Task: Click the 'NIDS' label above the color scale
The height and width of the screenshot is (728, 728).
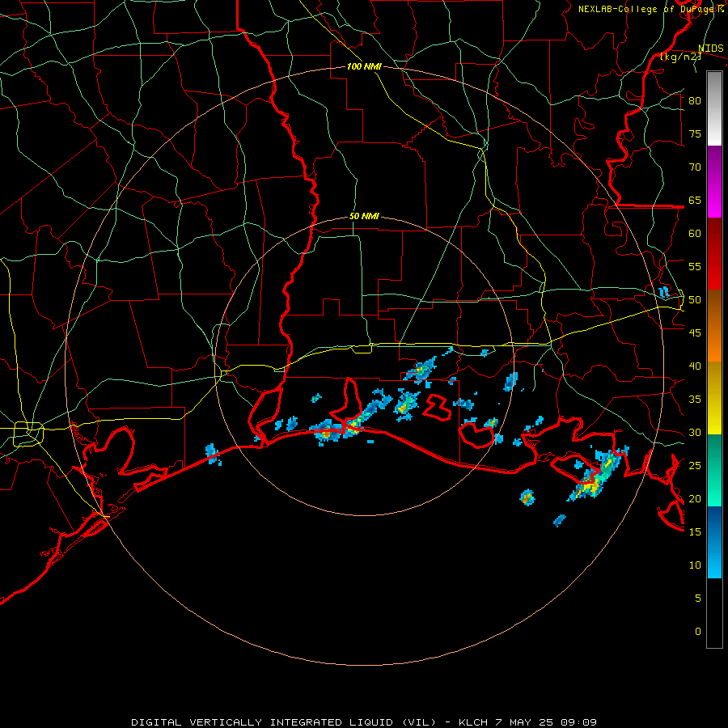Action: click(x=711, y=49)
